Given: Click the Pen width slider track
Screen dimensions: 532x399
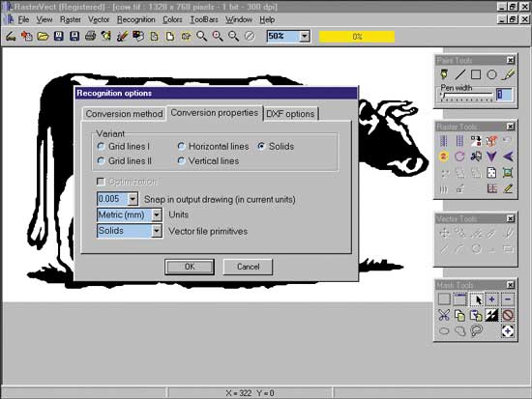Looking at the screenshot, I should click(x=466, y=97).
